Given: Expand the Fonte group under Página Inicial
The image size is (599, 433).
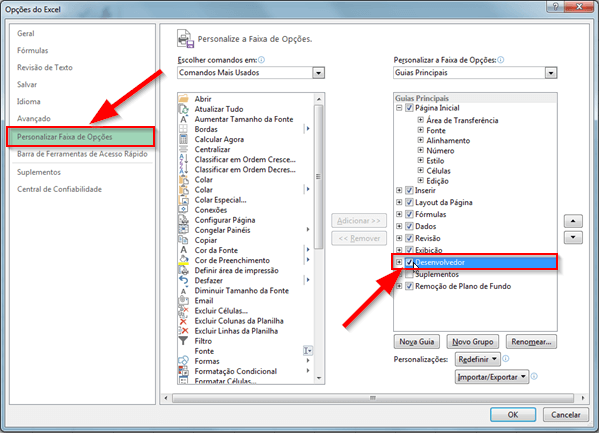Looking at the screenshot, I should pyautogui.click(x=420, y=130).
